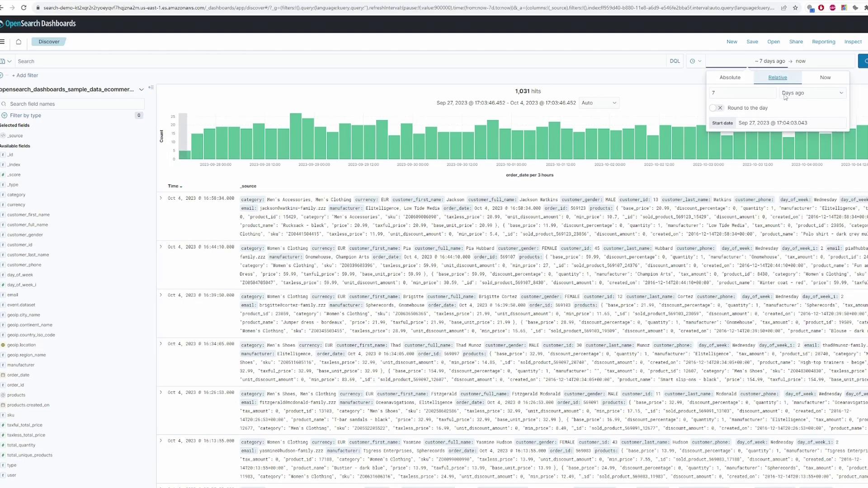Click the Add filter link
Viewport: 868px width, 488px height.
tap(25, 75)
